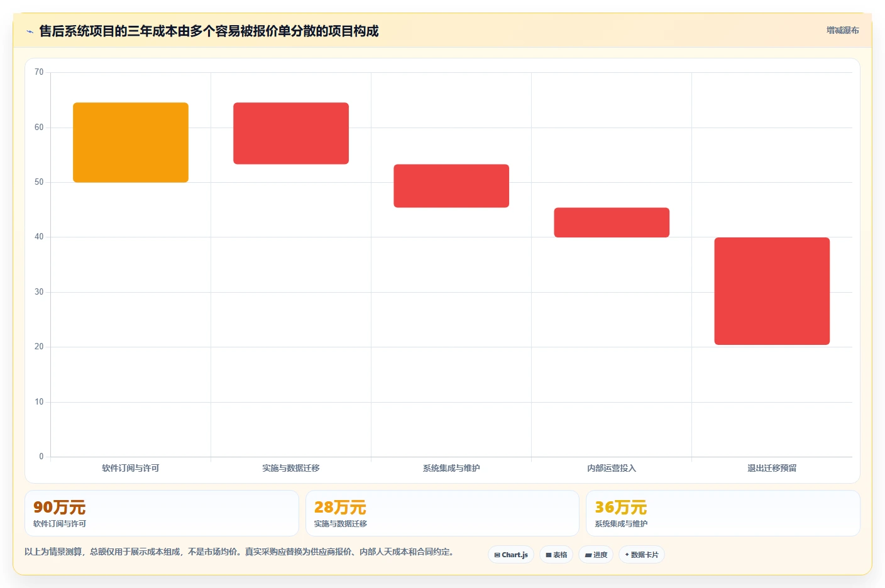This screenshot has height=588, width=885.
Task: Select the 数据卡片 chip
Action: (x=642, y=555)
